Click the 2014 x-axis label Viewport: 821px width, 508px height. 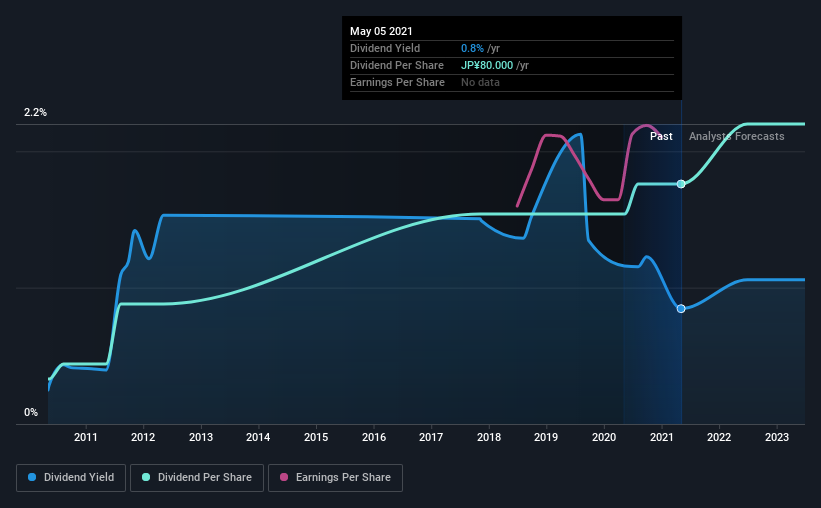tap(258, 437)
